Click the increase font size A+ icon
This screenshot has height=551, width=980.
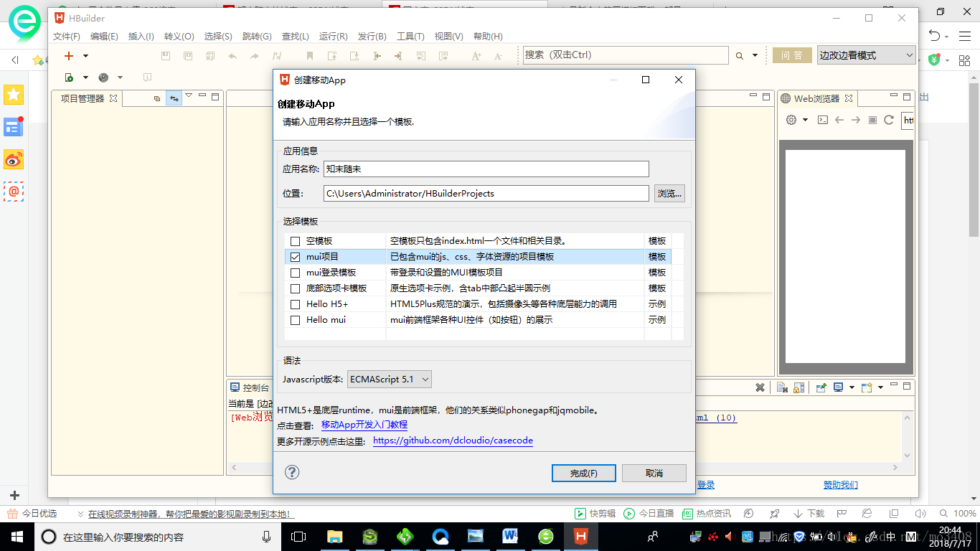[476, 55]
